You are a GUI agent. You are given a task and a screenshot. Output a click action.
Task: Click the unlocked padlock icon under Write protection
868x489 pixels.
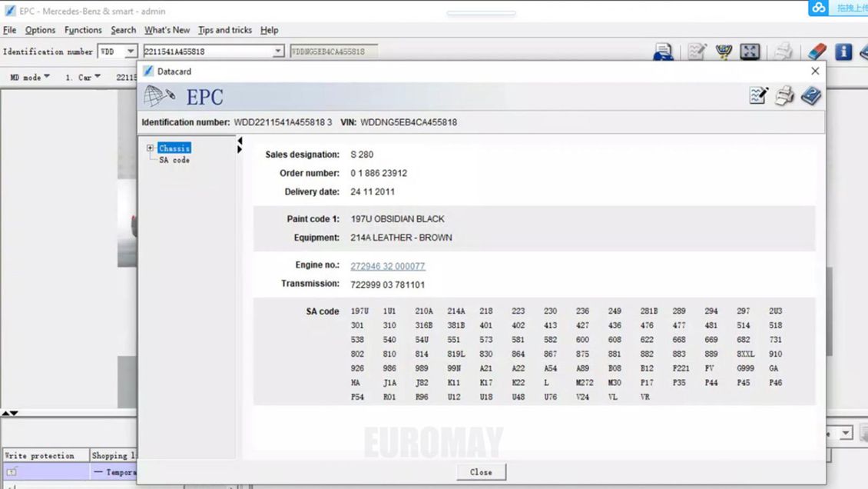12,472
